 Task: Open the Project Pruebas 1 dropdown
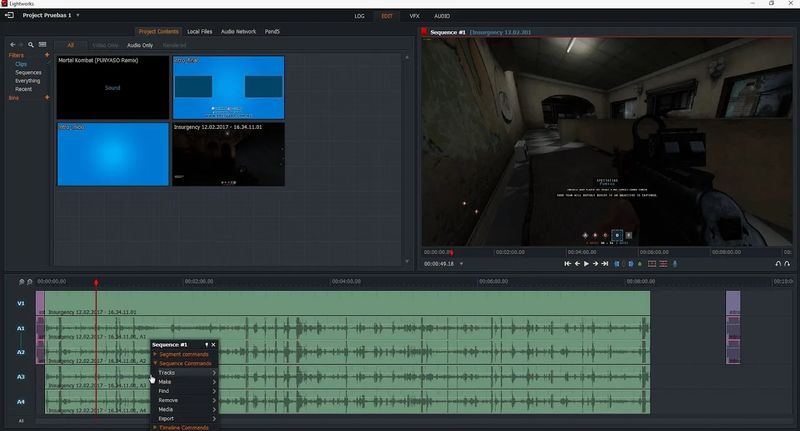[x=78, y=16]
